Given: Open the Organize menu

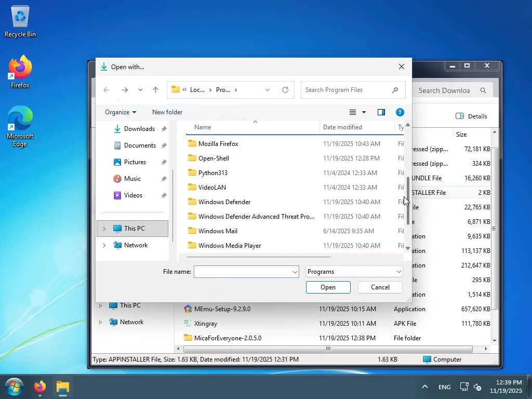Looking at the screenshot, I should pos(121,112).
